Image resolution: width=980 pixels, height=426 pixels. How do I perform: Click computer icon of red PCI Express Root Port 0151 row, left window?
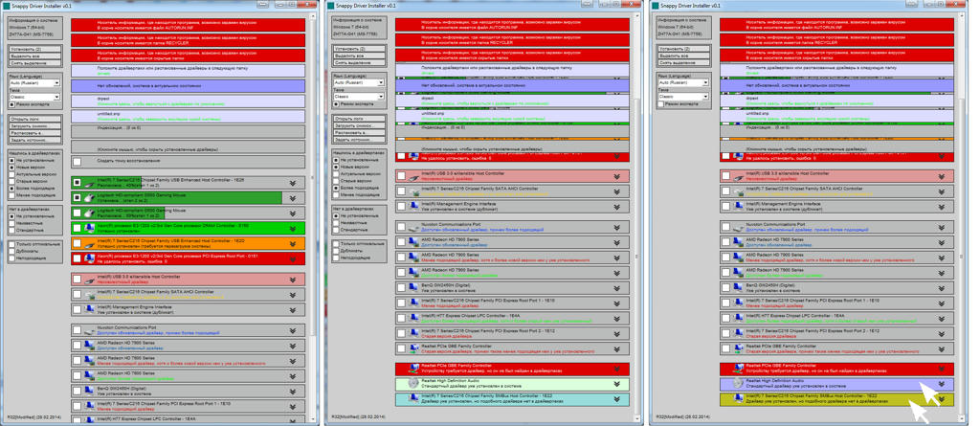(x=90, y=258)
